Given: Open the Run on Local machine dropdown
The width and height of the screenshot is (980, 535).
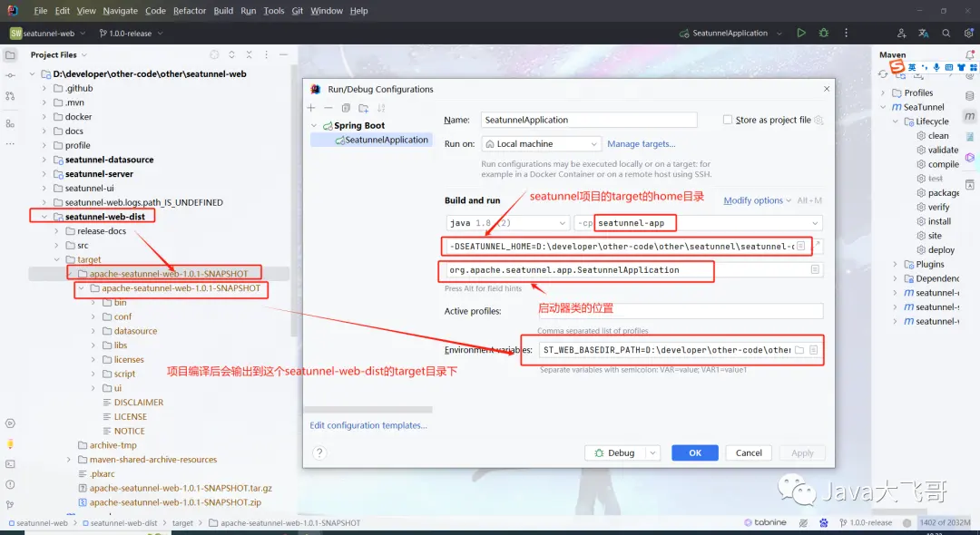Looking at the screenshot, I should (x=541, y=144).
